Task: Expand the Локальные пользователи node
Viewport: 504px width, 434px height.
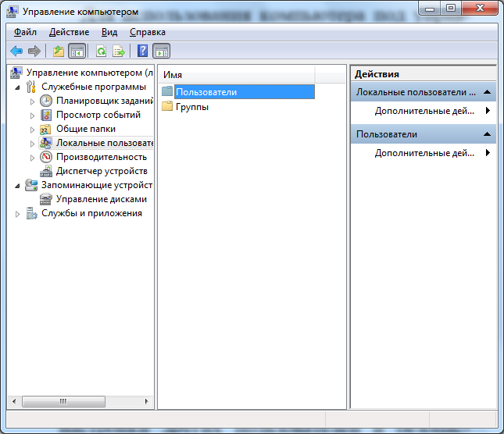Action: [32, 144]
